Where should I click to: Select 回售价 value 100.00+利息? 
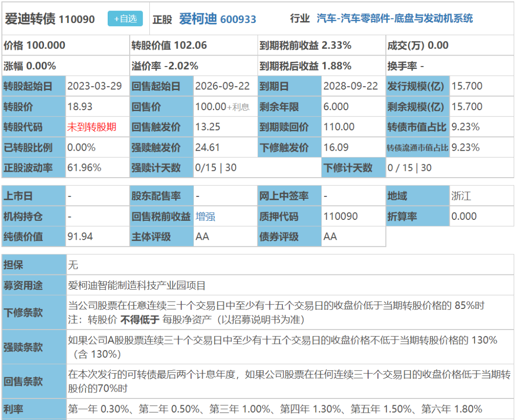pos(222,107)
